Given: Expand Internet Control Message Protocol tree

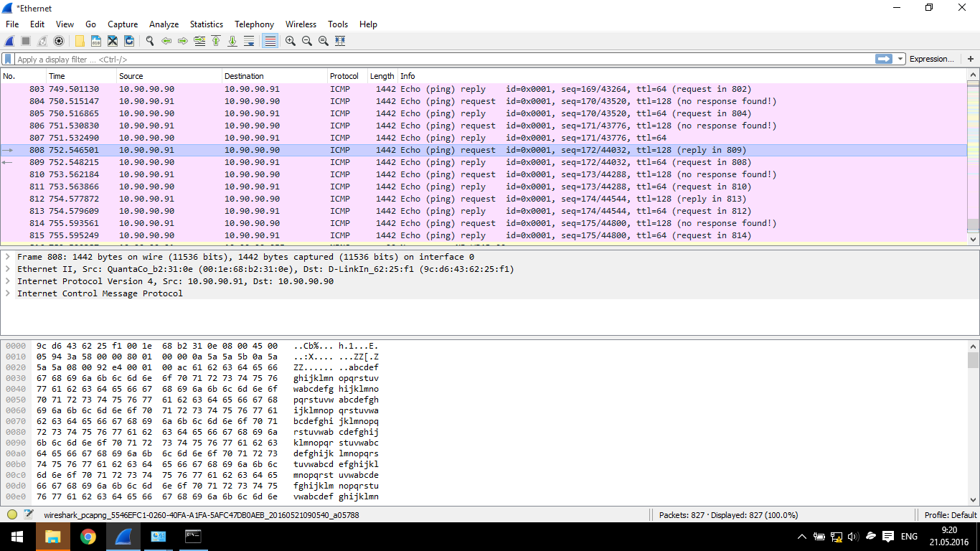Looking at the screenshot, I should 7,293.
